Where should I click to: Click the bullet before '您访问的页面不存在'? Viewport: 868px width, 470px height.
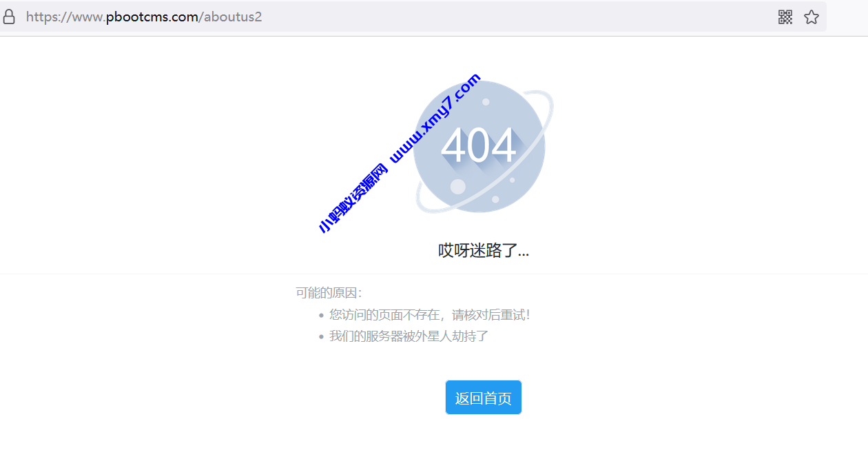[x=320, y=314]
